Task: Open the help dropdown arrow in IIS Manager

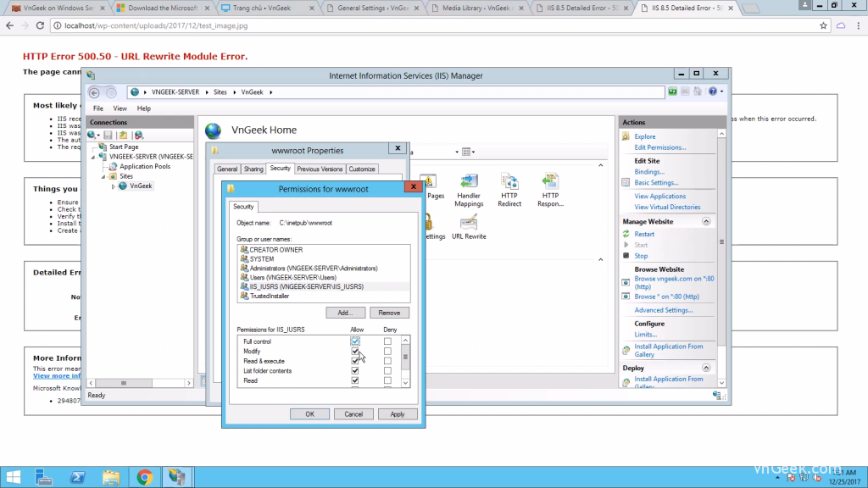Action: [x=721, y=91]
